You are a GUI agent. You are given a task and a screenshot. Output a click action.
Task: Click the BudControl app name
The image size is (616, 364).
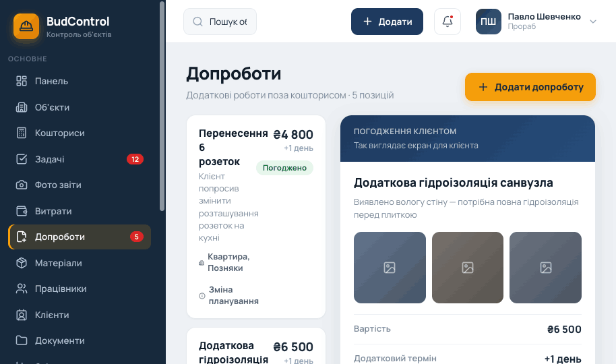(78, 21)
